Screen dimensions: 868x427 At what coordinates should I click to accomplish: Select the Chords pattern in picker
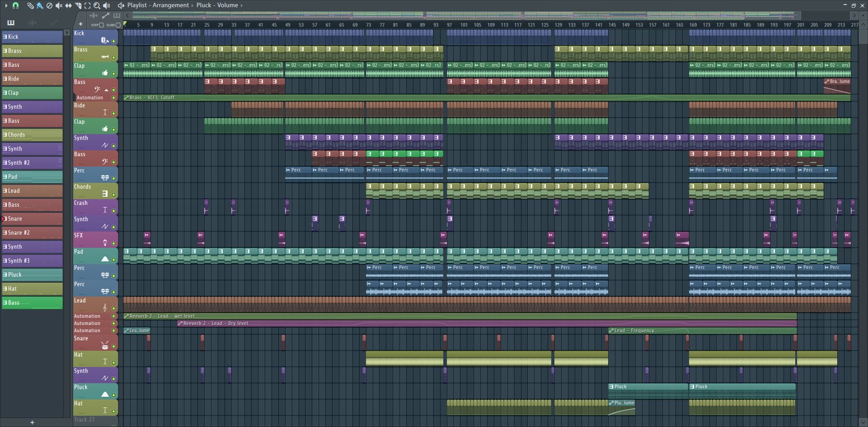(32, 135)
